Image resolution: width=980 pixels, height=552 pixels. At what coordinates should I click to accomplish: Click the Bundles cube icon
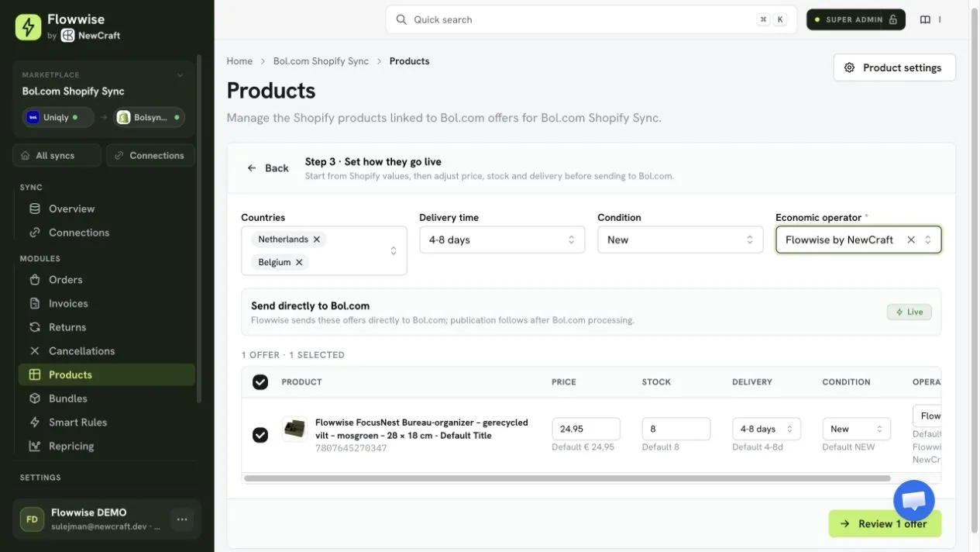(35, 398)
